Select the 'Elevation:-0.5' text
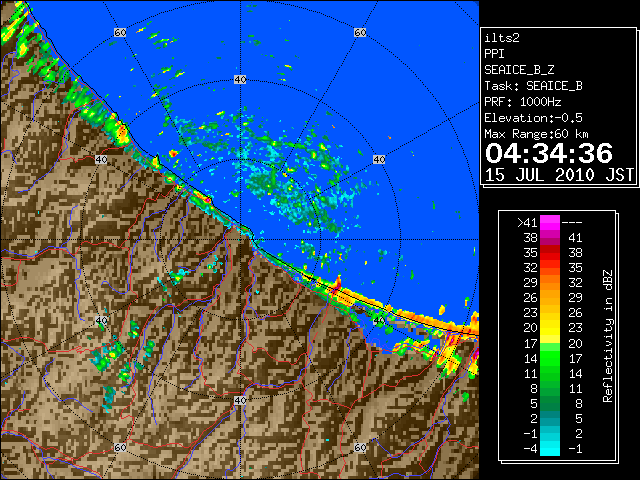This screenshot has height=480, width=640. click(533, 118)
